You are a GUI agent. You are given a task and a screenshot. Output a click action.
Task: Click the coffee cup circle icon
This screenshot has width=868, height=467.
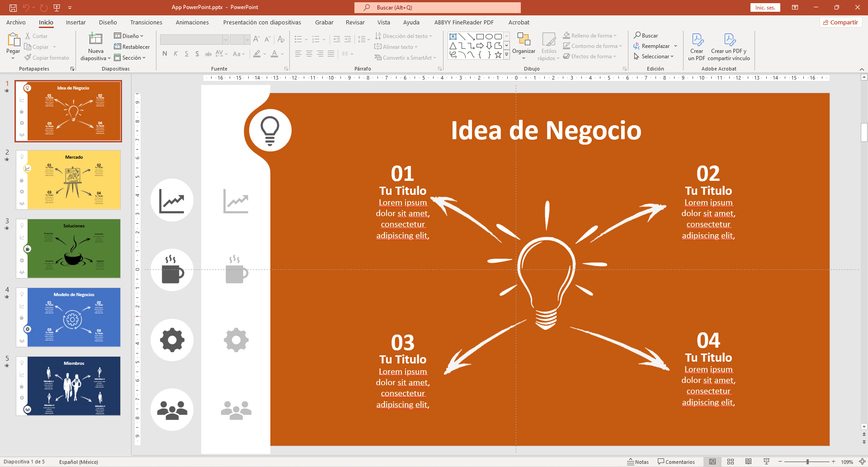coord(172,270)
